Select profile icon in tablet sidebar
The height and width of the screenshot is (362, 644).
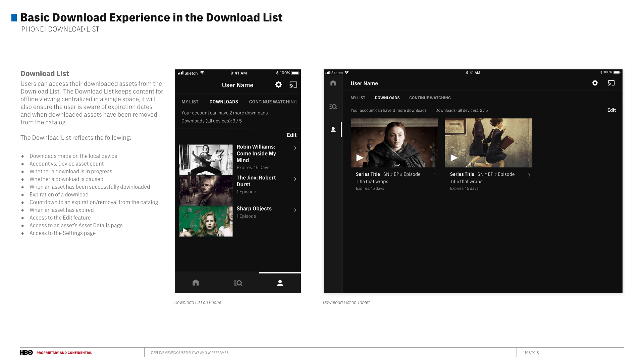click(x=333, y=129)
